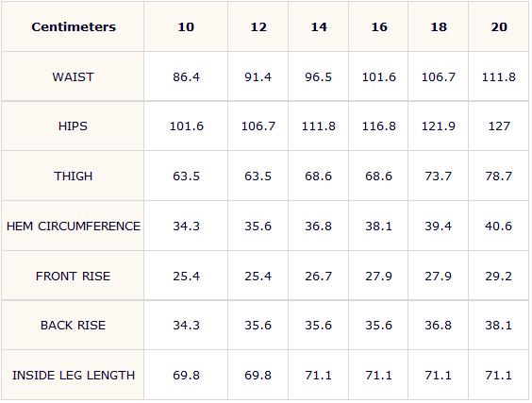Select the size 14 column header

click(x=319, y=26)
